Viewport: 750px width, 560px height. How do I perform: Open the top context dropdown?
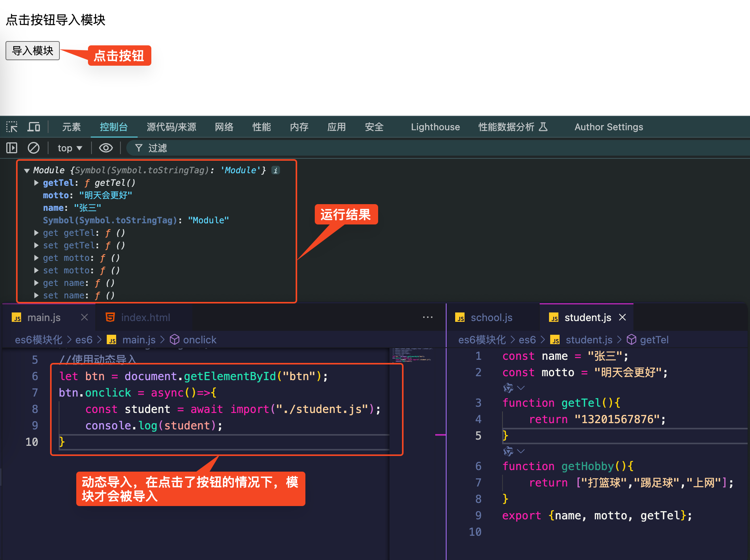point(70,148)
